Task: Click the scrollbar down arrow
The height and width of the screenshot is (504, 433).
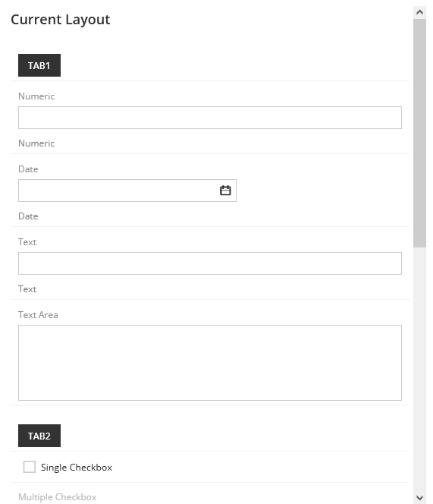Action: tap(419, 498)
